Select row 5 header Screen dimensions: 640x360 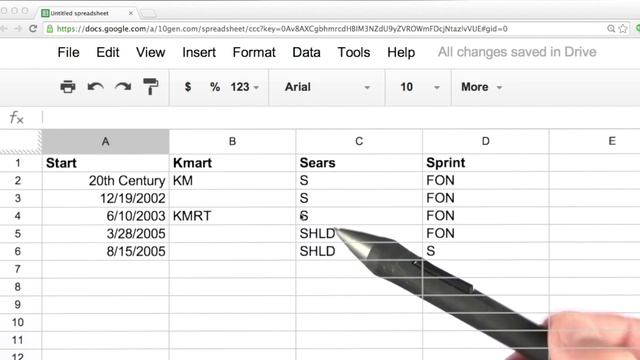[18, 234]
